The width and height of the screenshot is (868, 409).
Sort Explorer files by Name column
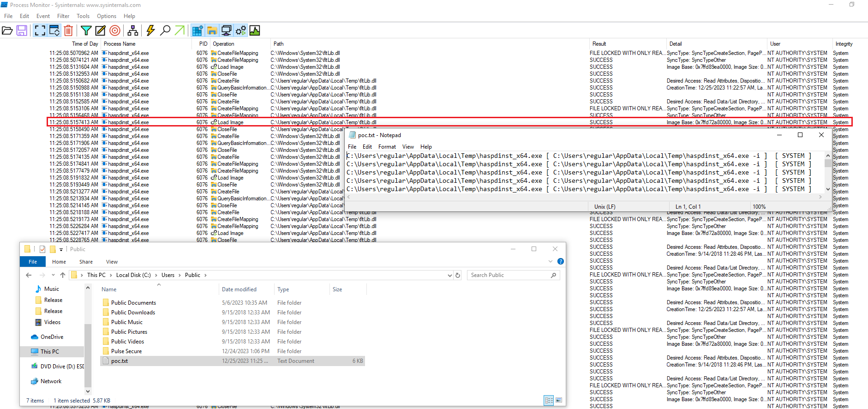tap(109, 289)
